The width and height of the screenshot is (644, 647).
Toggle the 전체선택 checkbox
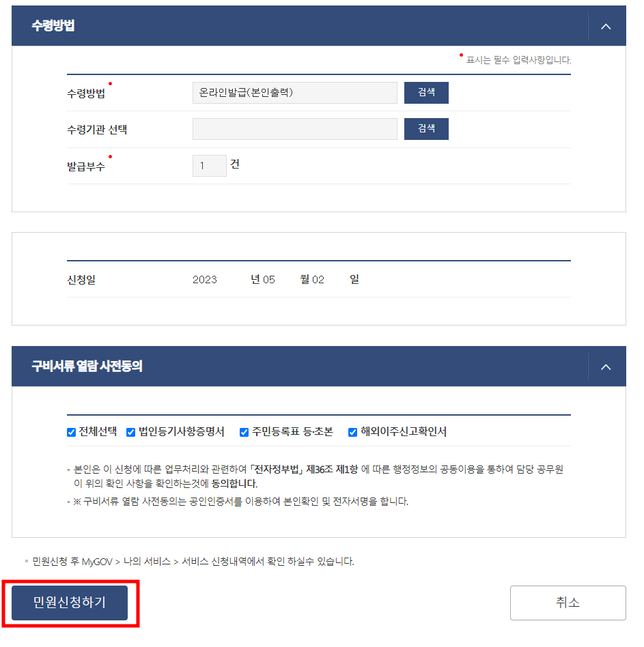pyautogui.click(x=72, y=432)
